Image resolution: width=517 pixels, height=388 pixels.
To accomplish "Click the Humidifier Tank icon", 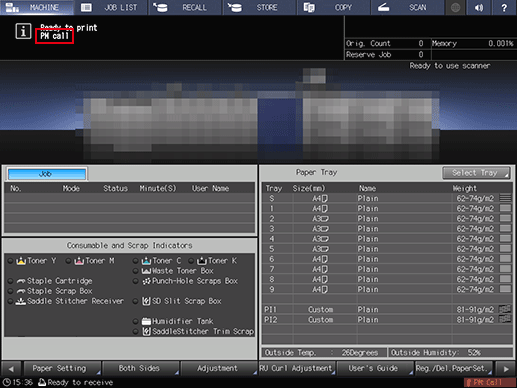I will pos(146,321).
